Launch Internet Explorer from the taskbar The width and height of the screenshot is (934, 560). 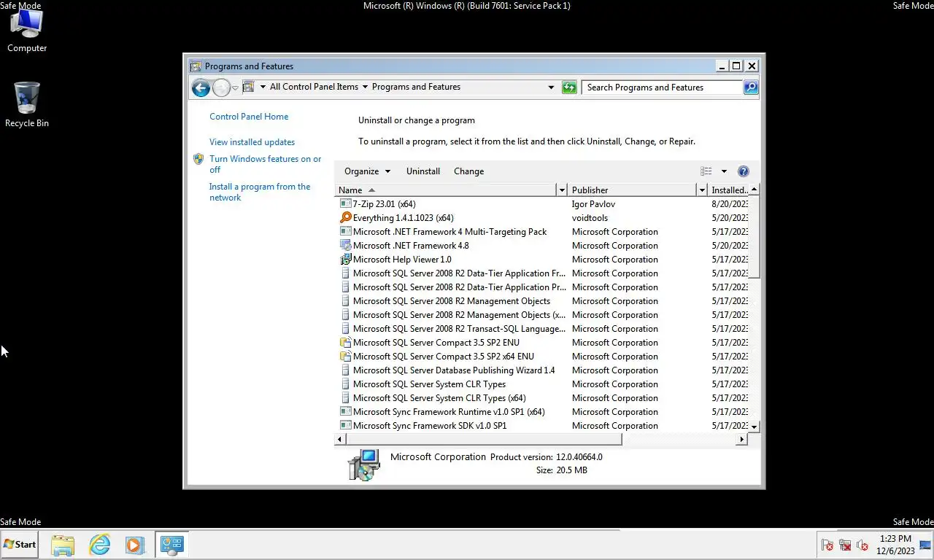(x=99, y=545)
